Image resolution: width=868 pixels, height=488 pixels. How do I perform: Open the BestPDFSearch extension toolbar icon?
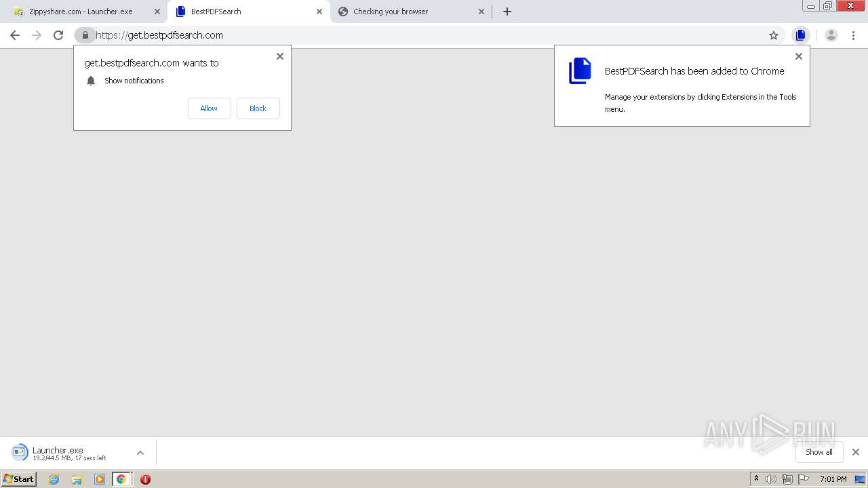coord(801,35)
